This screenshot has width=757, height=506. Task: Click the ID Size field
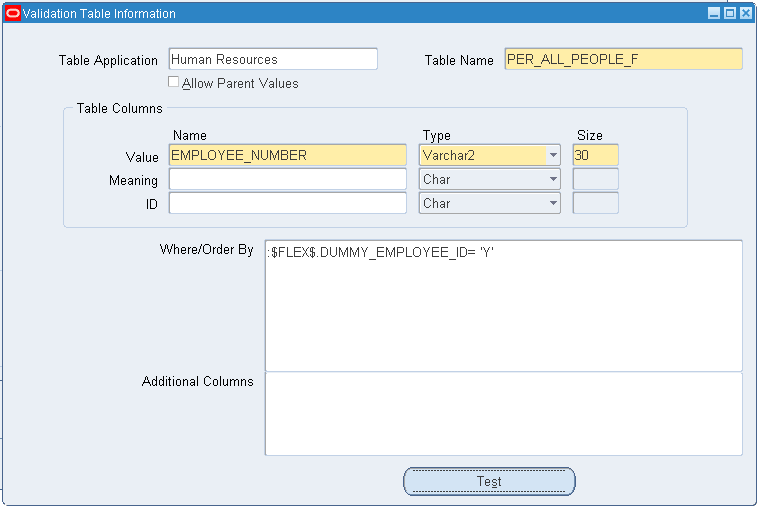point(595,203)
